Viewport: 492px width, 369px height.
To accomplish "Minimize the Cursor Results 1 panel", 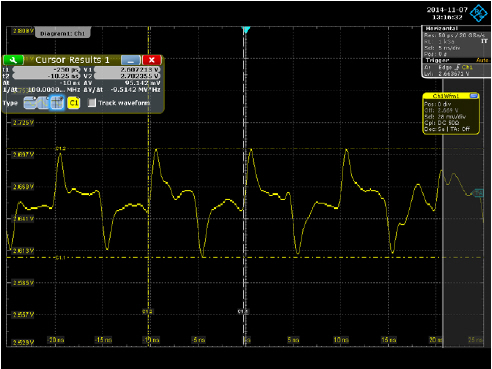I will [x=131, y=60].
